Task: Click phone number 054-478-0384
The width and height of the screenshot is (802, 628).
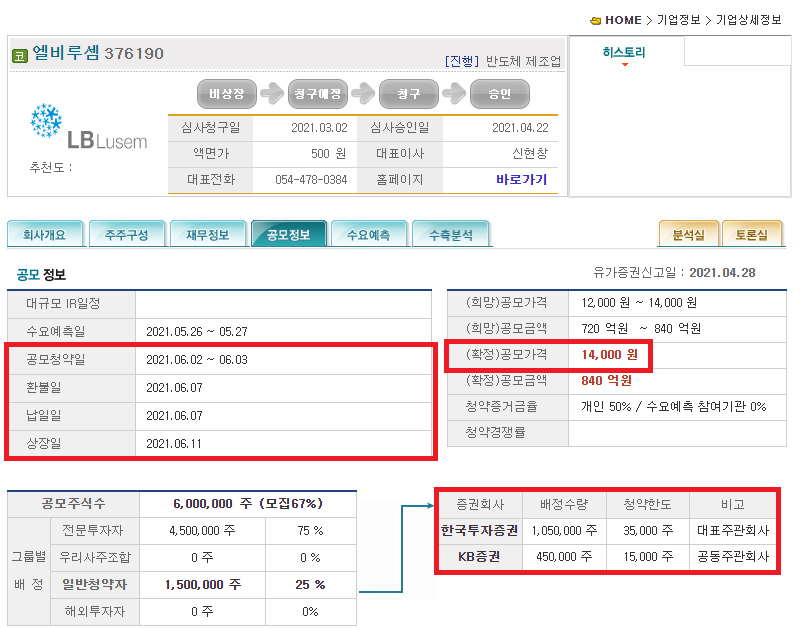Action: coord(311,180)
